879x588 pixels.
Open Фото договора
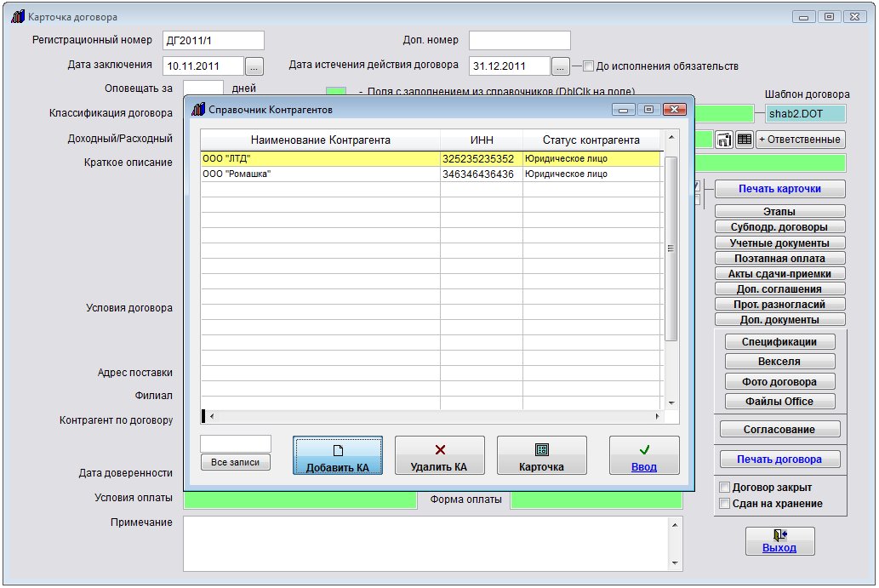(779, 382)
